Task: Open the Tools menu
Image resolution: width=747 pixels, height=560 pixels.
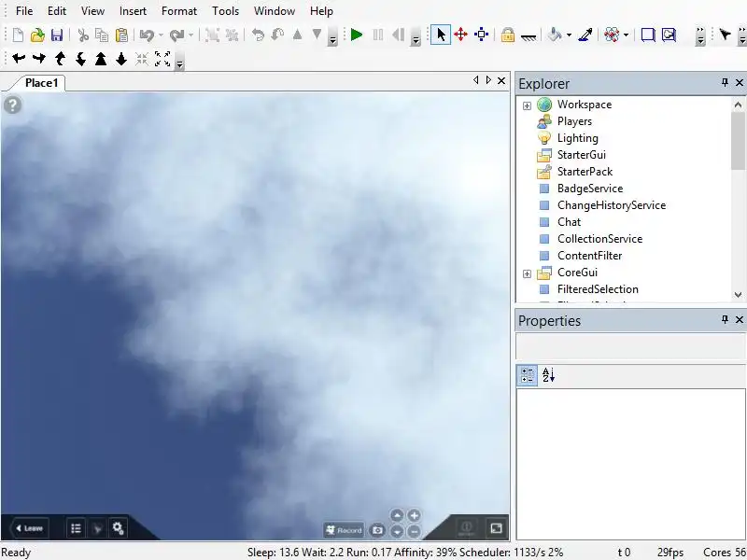Action: pyautogui.click(x=225, y=11)
